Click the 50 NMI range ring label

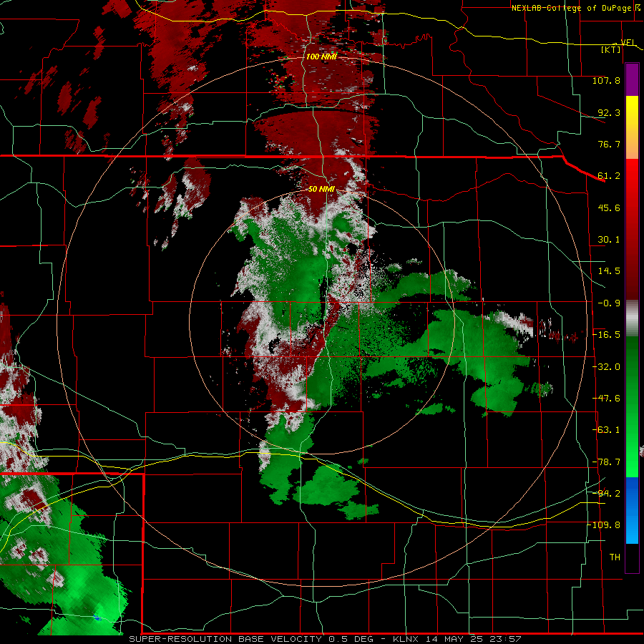[321, 189]
